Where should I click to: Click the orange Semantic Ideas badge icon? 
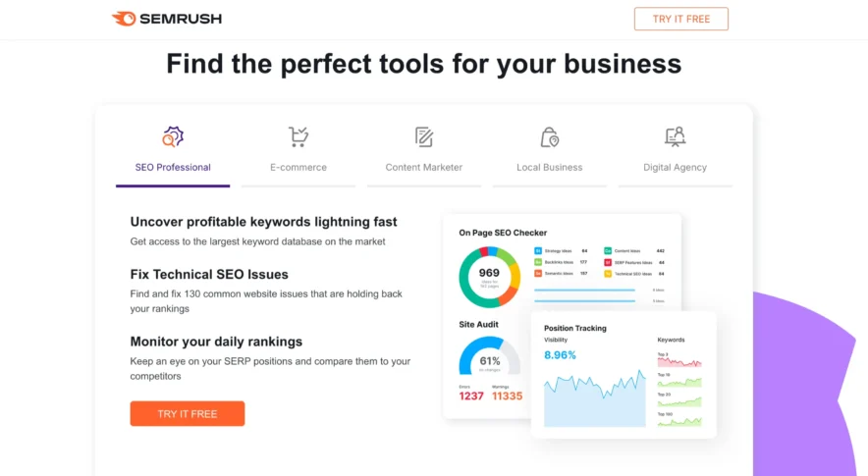tap(538, 274)
